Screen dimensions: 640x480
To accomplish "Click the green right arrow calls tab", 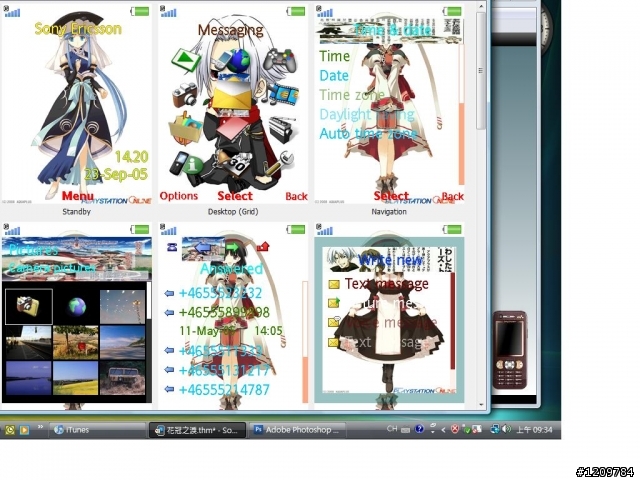I will pyautogui.click(x=233, y=247).
